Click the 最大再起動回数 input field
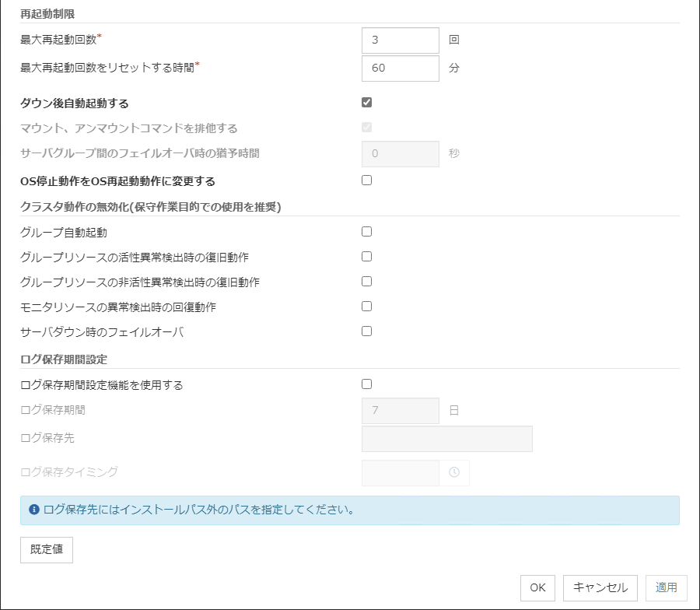The height and width of the screenshot is (610, 700). (401, 40)
